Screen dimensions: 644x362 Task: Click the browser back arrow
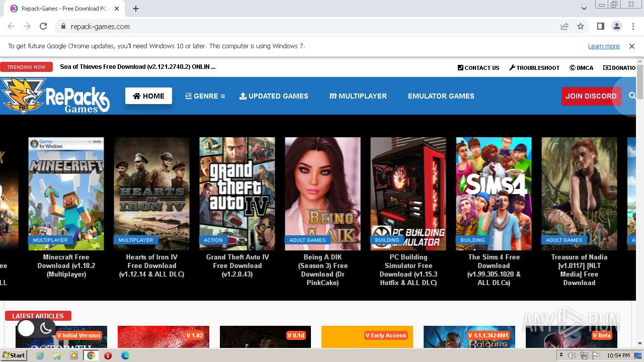pyautogui.click(x=11, y=27)
